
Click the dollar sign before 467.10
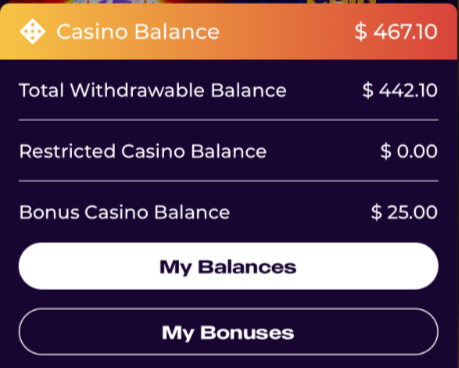pyautogui.click(x=361, y=32)
